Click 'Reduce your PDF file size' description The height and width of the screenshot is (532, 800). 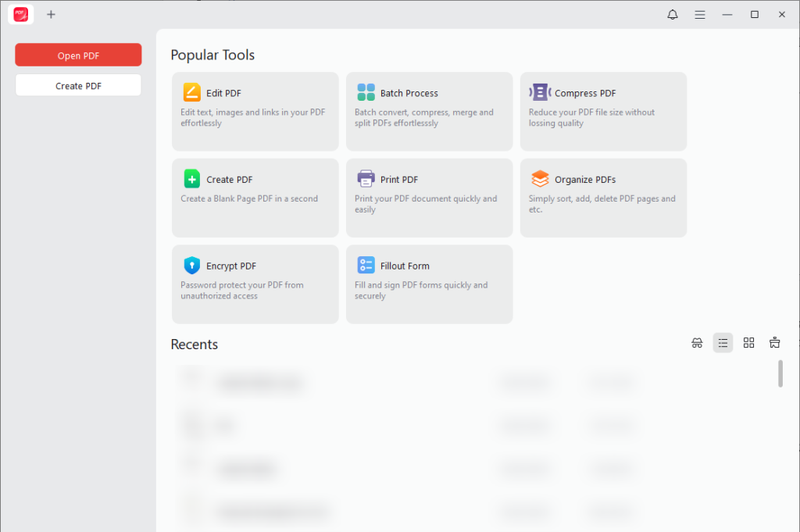click(591, 118)
